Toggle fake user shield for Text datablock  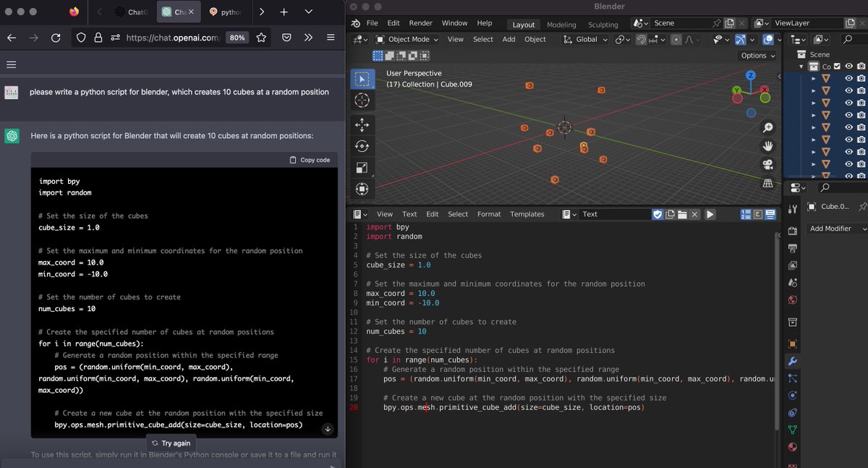pos(658,214)
